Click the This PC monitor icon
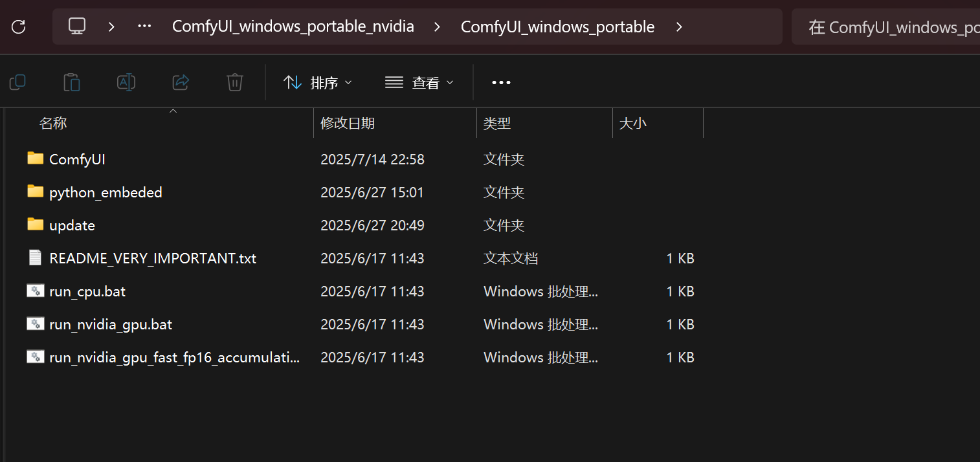Image resolution: width=980 pixels, height=462 pixels. (77, 27)
